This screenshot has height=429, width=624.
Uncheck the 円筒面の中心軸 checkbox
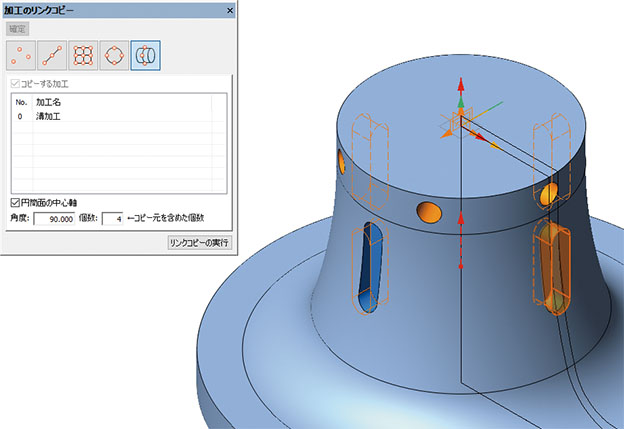14,203
